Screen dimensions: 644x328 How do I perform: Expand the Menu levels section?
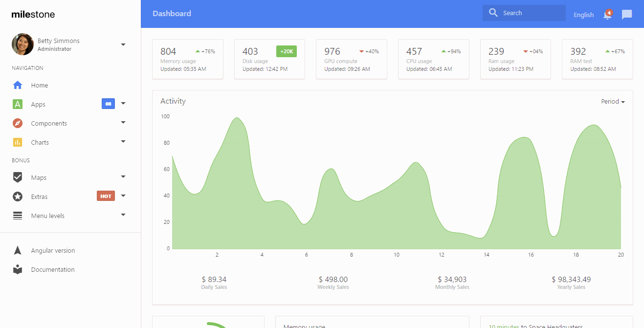point(123,215)
